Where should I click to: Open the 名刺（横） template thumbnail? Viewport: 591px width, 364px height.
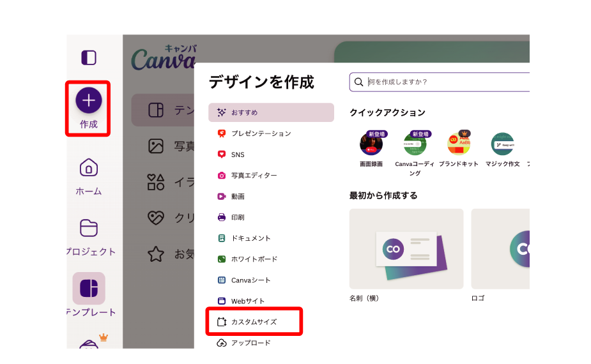tap(406, 248)
